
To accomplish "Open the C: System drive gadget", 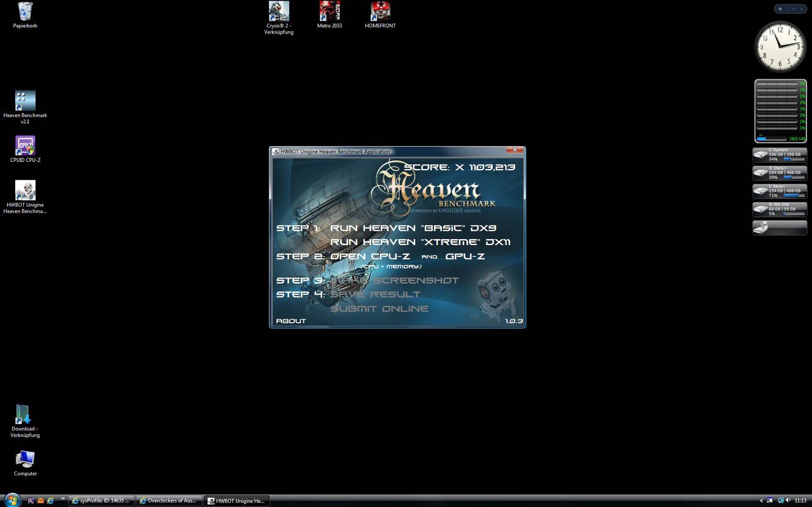I will [780, 155].
